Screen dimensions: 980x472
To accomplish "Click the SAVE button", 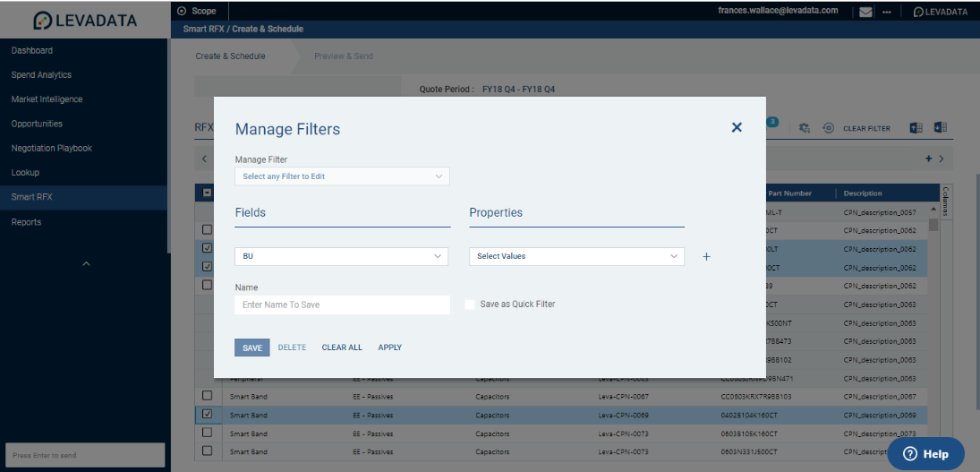I will pos(252,348).
